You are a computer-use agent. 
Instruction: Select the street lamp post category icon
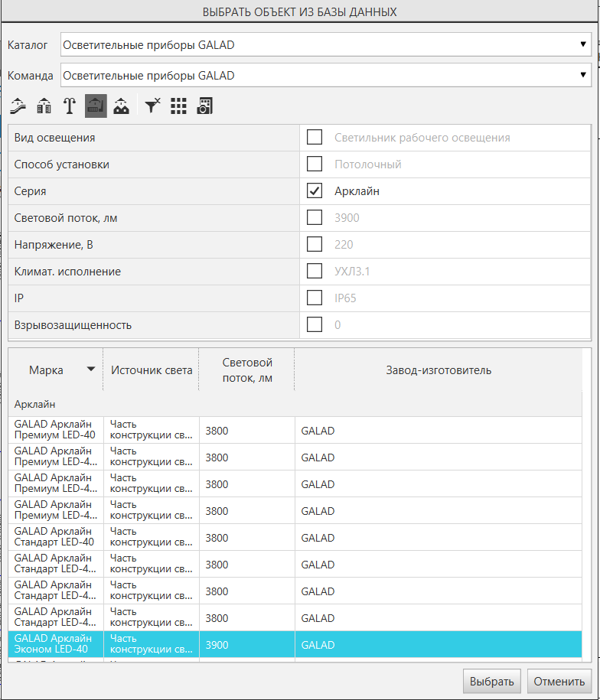[x=70, y=106]
